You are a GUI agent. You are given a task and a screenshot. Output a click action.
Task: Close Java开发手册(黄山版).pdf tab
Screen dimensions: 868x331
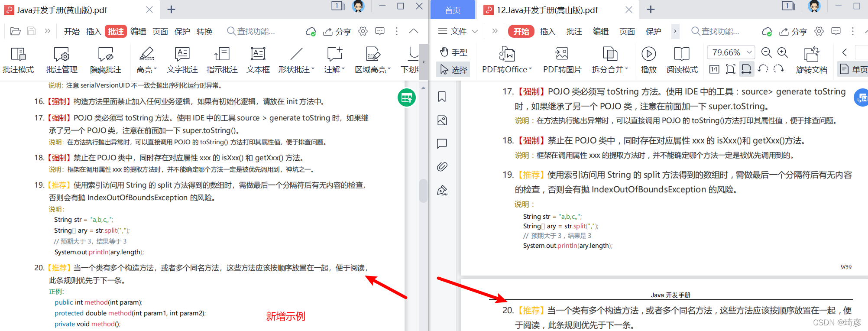[149, 10]
